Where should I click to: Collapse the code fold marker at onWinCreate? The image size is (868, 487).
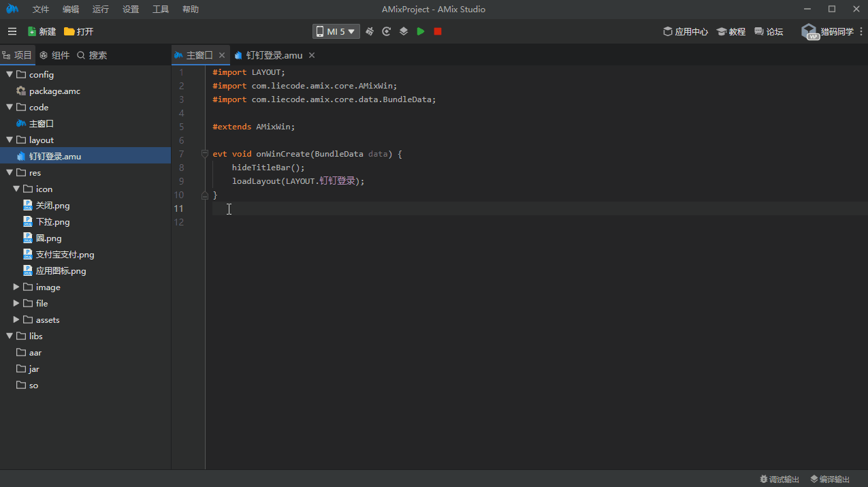pyautogui.click(x=205, y=154)
